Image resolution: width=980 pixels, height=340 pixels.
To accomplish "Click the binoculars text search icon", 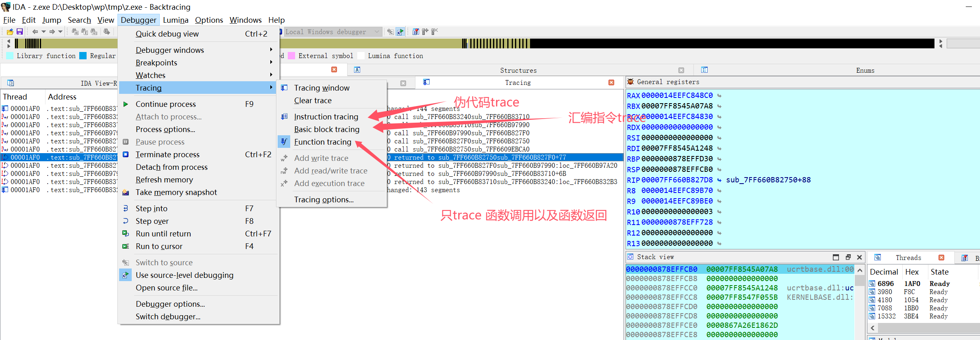I will [x=85, y=32].
